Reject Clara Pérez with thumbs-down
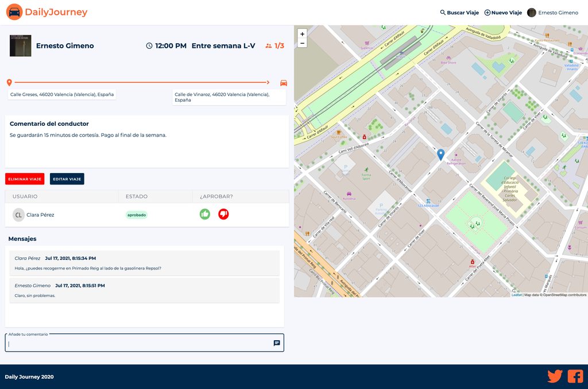This screenshot has height=389, width=588. pyautogui.click(x=223, y=214)
